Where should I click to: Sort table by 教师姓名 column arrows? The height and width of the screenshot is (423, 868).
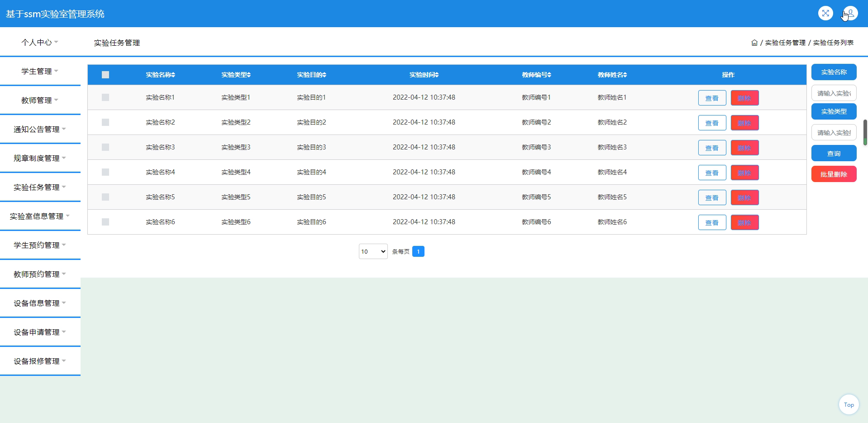(x=625, y=75)
